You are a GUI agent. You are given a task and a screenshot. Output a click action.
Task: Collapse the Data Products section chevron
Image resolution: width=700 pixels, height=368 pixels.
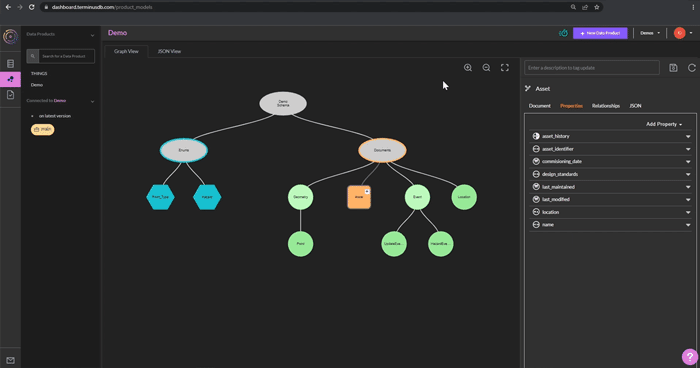coord(92,35)
